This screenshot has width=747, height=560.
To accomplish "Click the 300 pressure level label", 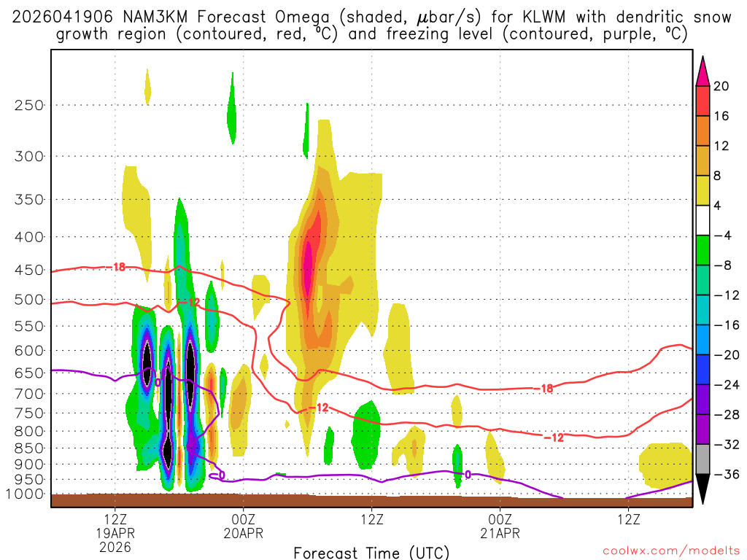I will pos(29,156).
